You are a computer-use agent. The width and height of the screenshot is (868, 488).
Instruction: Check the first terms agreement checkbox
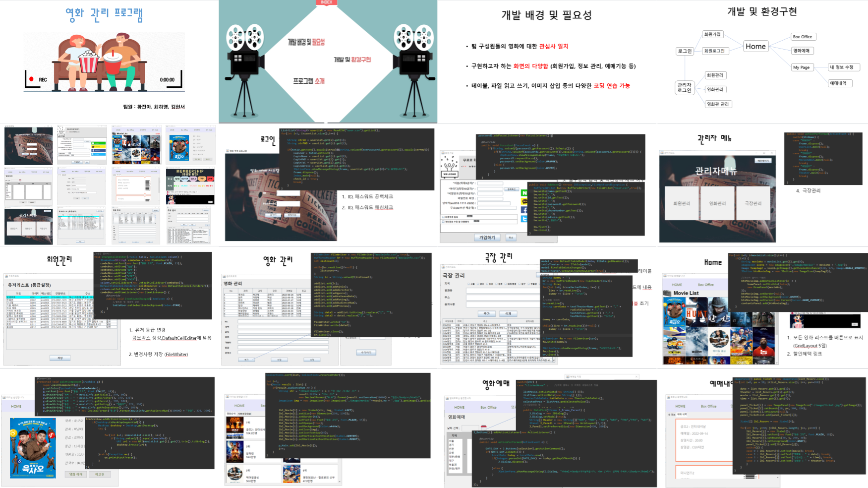pos(443,217)
